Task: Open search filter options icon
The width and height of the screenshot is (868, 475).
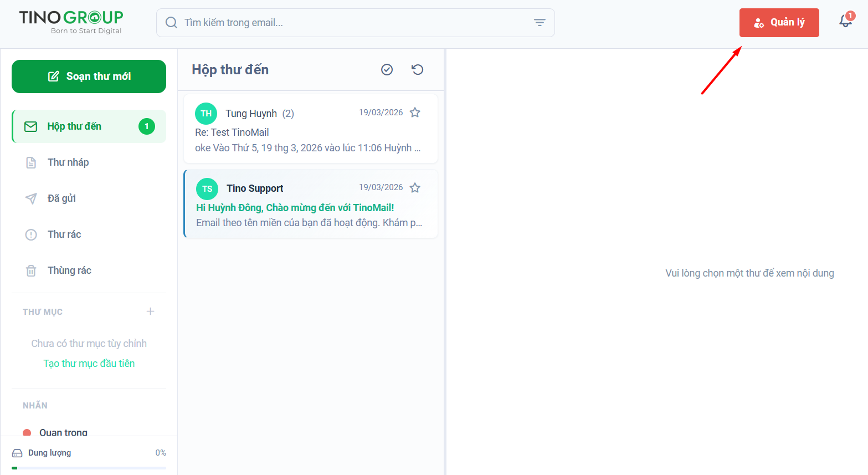Action: tap(540, 22)
